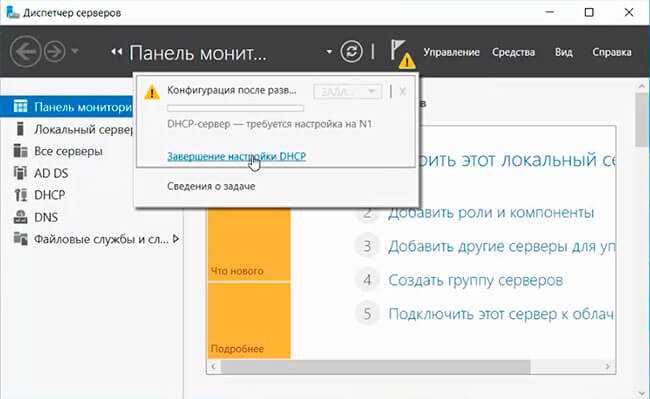650x399 pixels.
Task: Click the DNS role icon
Action: coord(20,217)
